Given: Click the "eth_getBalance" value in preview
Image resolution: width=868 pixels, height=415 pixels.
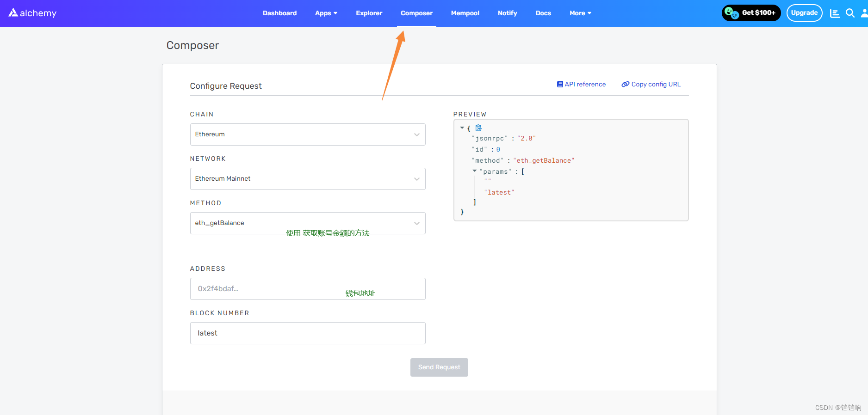Looking at the screenshot, I should 544,160.
